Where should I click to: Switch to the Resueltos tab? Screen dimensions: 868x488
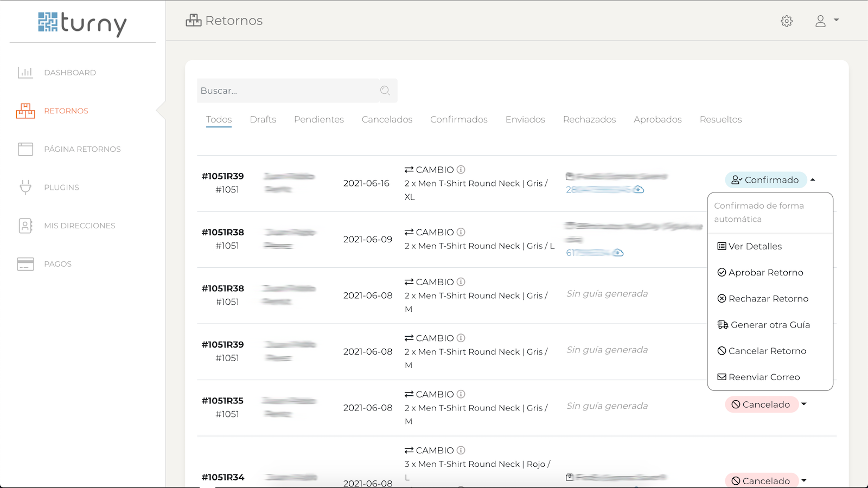720,119
